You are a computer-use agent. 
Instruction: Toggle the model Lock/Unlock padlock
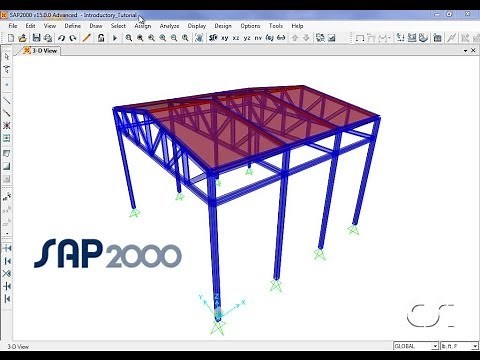point(101,38)
